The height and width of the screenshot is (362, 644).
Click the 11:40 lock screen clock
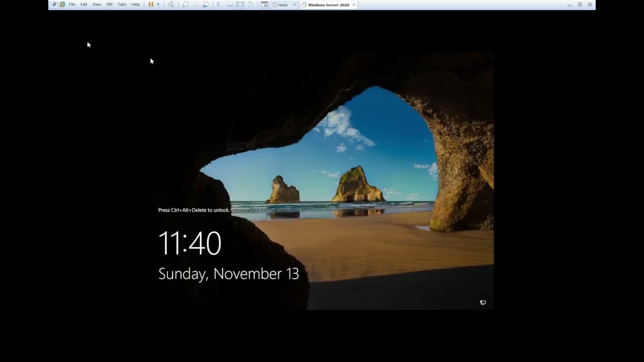click(x=190, y=243)
